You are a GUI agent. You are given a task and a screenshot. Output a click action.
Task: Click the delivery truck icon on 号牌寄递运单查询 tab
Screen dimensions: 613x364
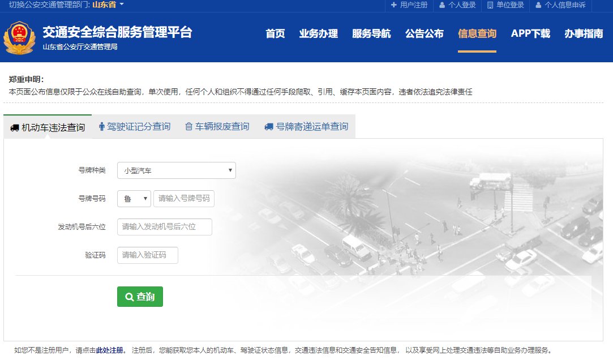pyautogui.click(x=269, y=127)
